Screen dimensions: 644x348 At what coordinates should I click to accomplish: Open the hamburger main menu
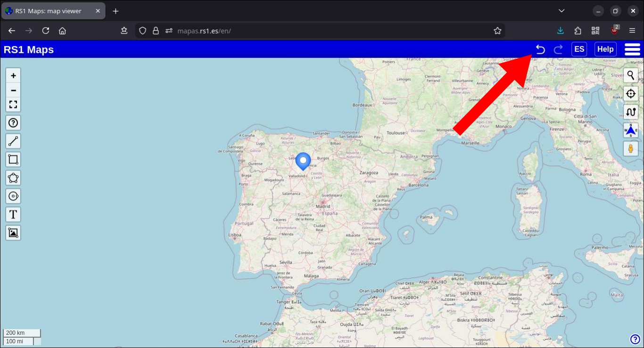pos(632,49)
